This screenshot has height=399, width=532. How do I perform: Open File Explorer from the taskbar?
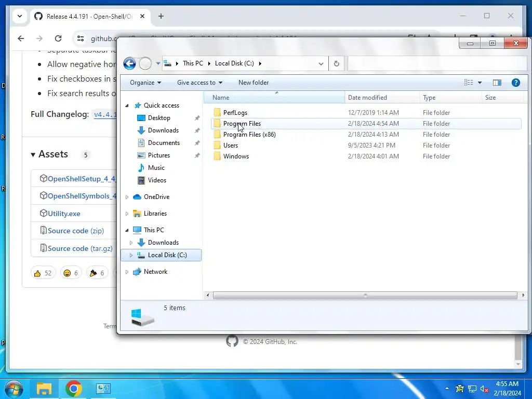pos(44,389)
